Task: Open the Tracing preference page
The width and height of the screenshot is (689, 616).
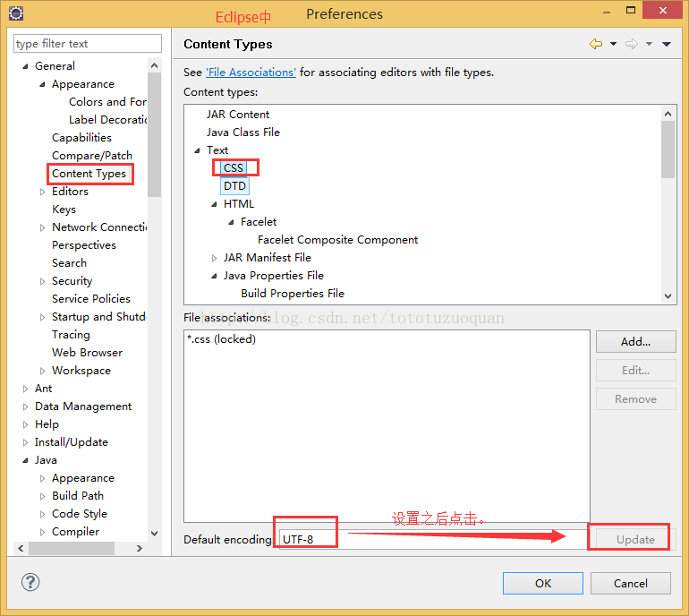Action: pos(71,335)
